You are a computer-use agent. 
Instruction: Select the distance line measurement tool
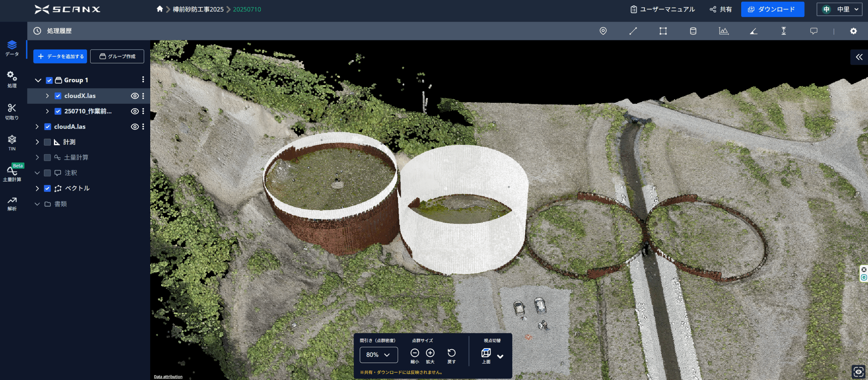633,31
